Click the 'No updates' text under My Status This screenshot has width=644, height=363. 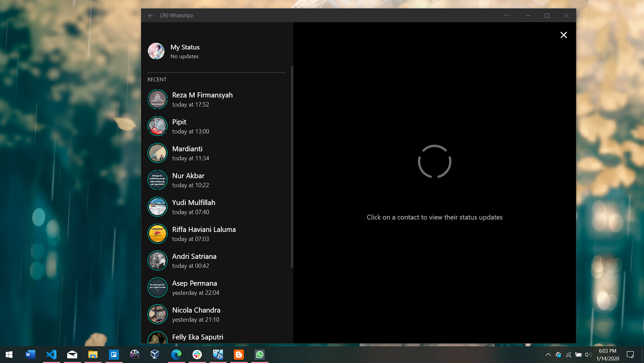pyautogui.click(x=184, y=56)
